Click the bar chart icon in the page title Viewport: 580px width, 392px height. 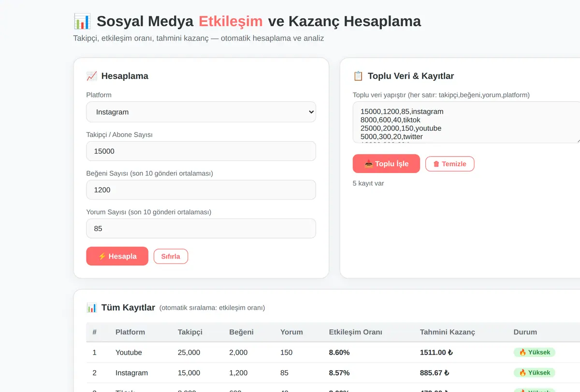click(x=82, y=21)
